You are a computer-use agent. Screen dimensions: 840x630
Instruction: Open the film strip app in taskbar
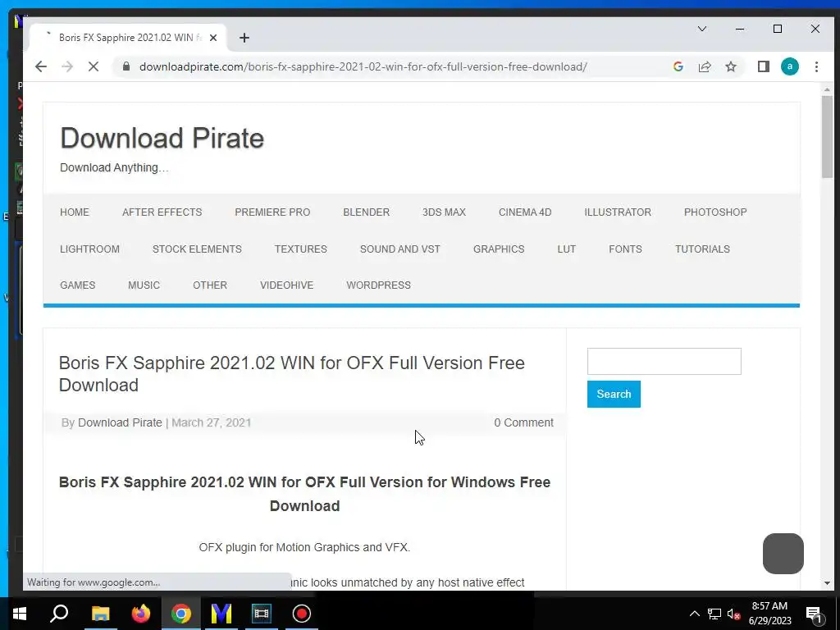click(x=262, y=614)
